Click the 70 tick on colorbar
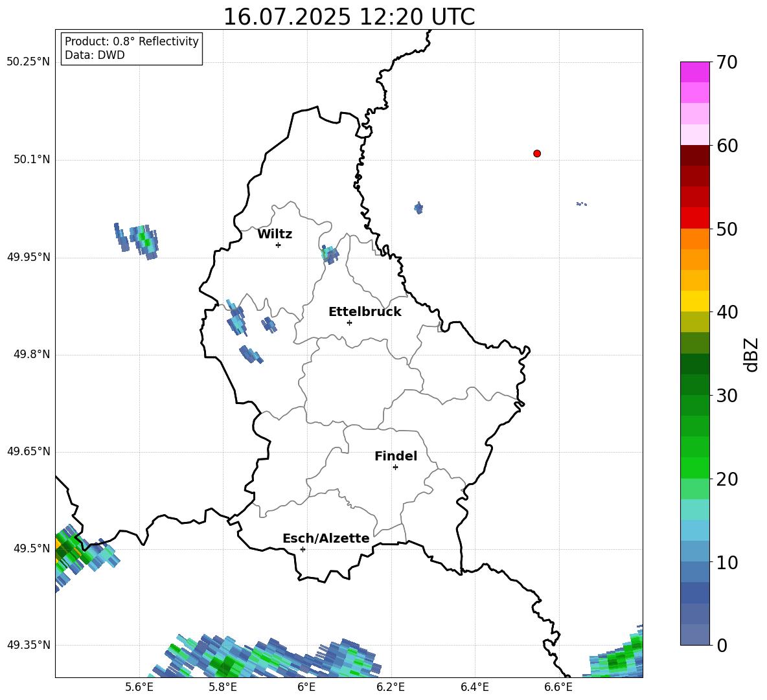 click(x=726, y=63)
